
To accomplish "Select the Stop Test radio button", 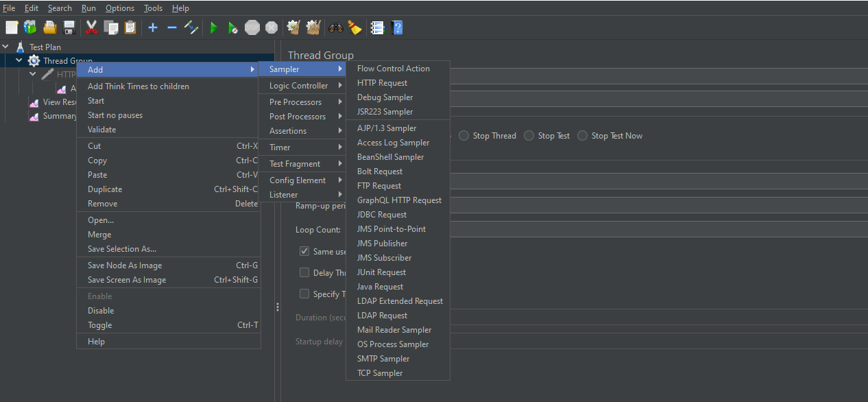I will 529,136.
